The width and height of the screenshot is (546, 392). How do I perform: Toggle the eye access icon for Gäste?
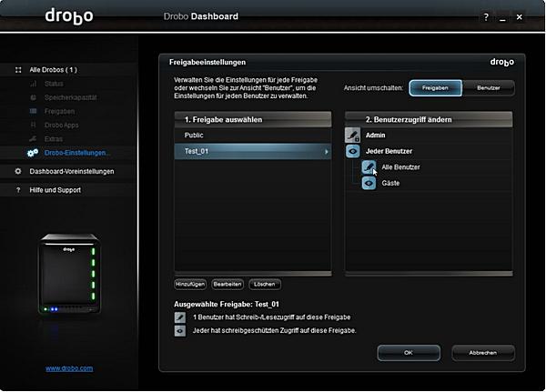pyautogui.click(x=369, y=183)
